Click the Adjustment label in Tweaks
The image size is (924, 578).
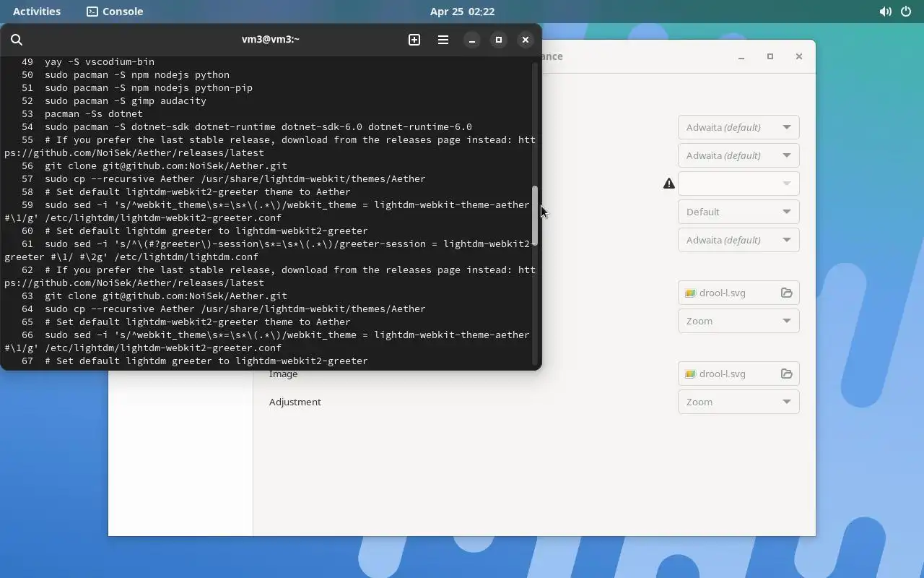[x=295, y=402]
